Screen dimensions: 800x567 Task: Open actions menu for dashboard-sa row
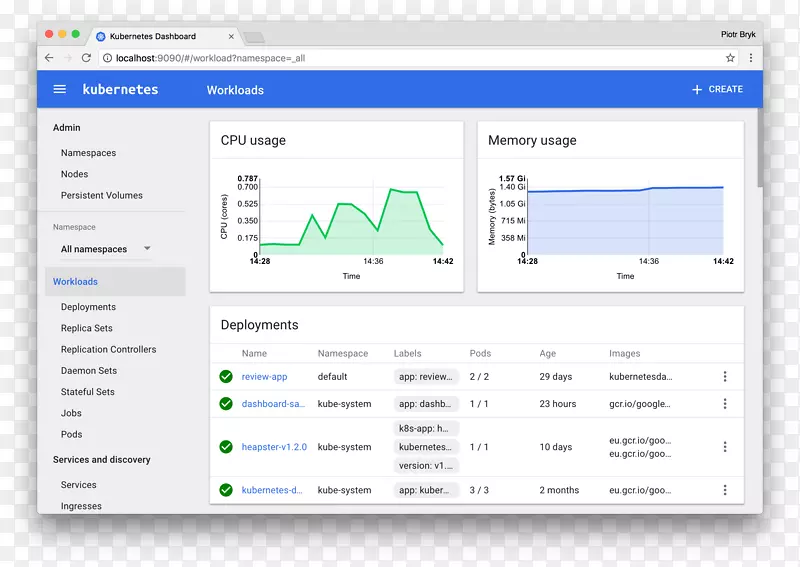tap(724, 404)
